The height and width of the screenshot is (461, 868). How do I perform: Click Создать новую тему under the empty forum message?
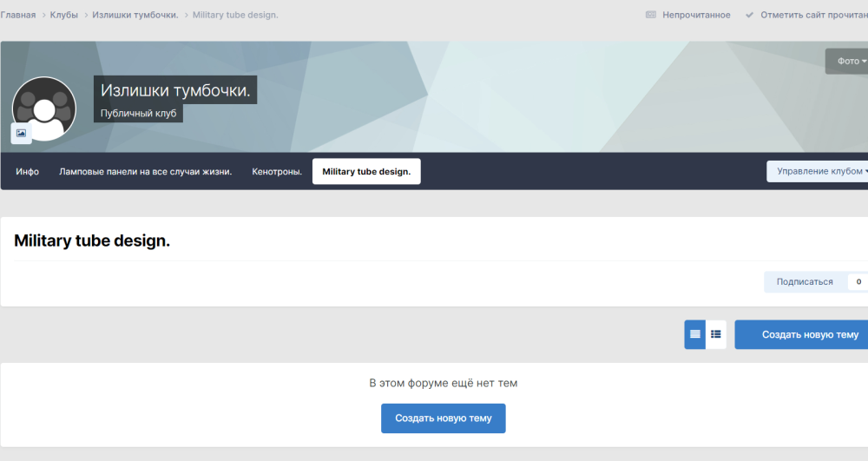443,418
